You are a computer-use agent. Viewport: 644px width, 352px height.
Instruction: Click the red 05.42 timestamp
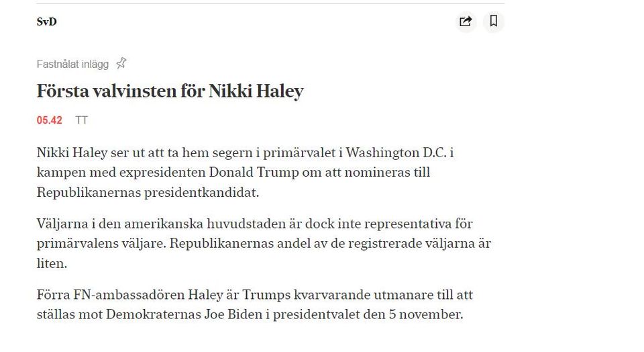49,120
